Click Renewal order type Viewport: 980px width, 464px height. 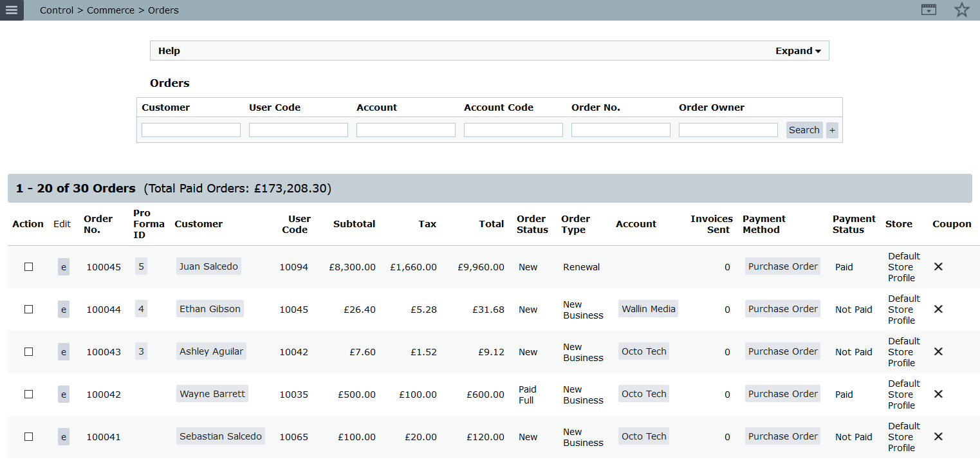(x=581, y=267)
